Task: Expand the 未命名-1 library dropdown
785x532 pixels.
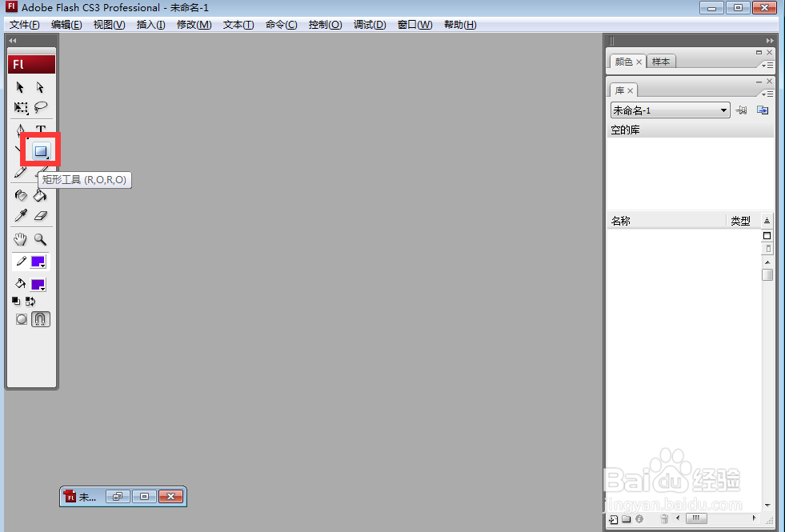Action: [x=670, y=110]
